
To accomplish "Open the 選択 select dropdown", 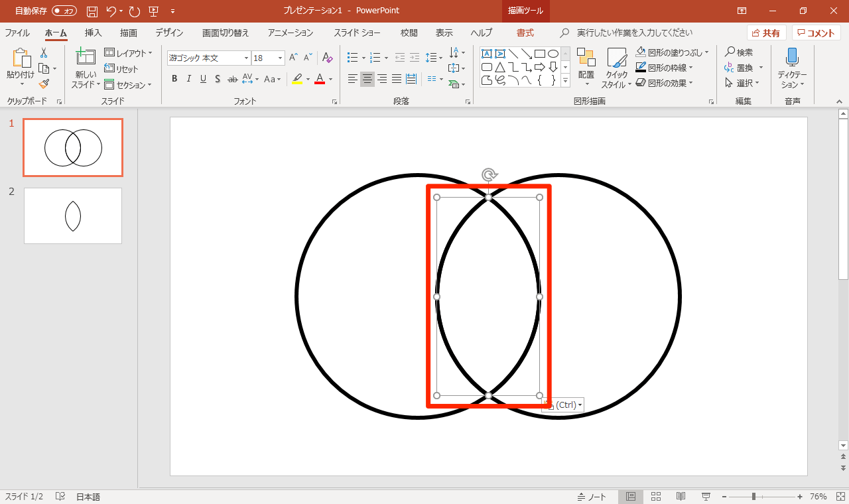I will click(742, 83).
